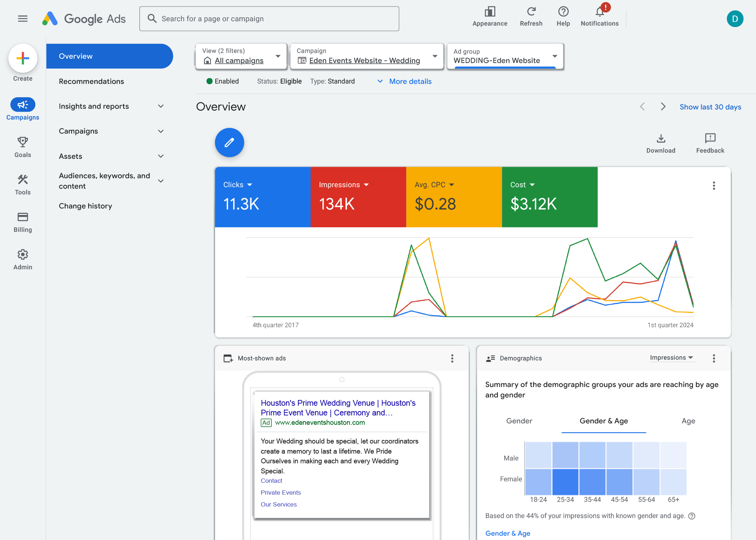The width and height of the screenshot is (756, 540).
Task: Switch to the Age demographics tab
Action: (688, 421)
